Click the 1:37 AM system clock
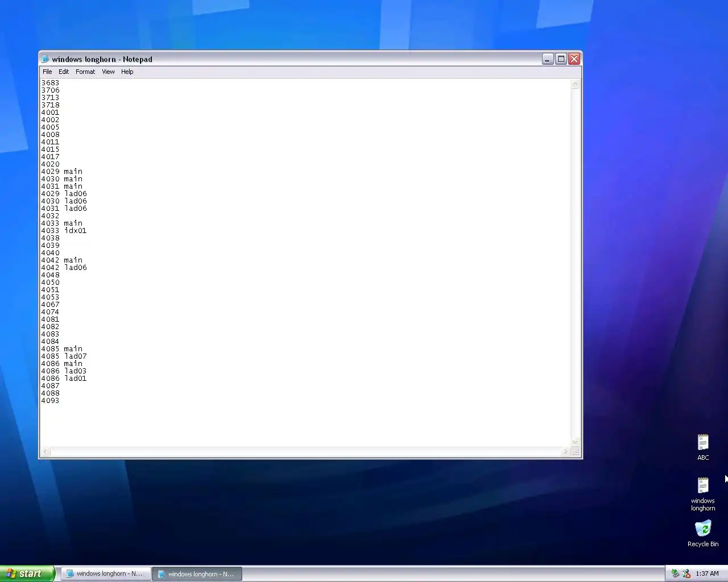This screenshot has width=728, height=582. coord(707,573)
